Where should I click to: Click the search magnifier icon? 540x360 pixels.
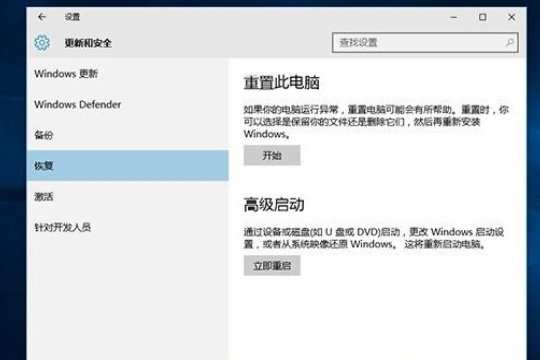510,42
